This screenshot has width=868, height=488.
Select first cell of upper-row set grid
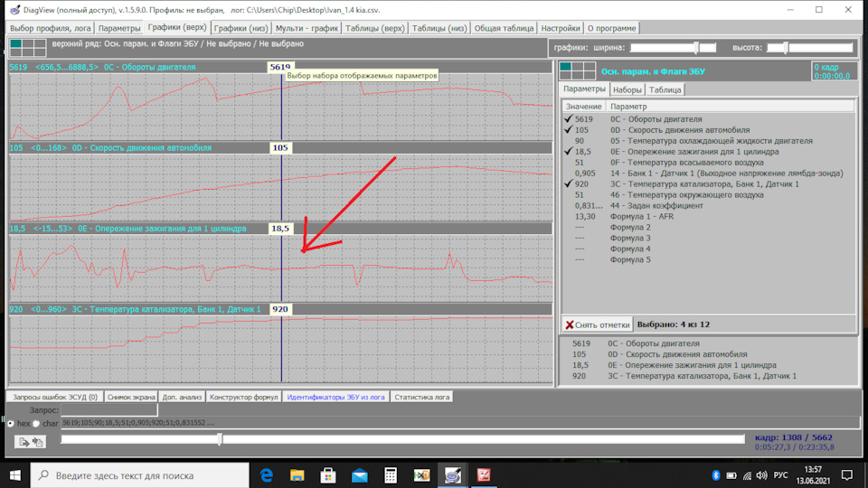point(15,43)
